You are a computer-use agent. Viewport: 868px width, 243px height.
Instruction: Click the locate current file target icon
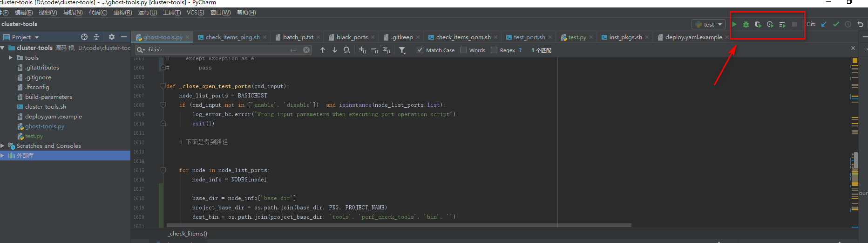coord(84,37)
